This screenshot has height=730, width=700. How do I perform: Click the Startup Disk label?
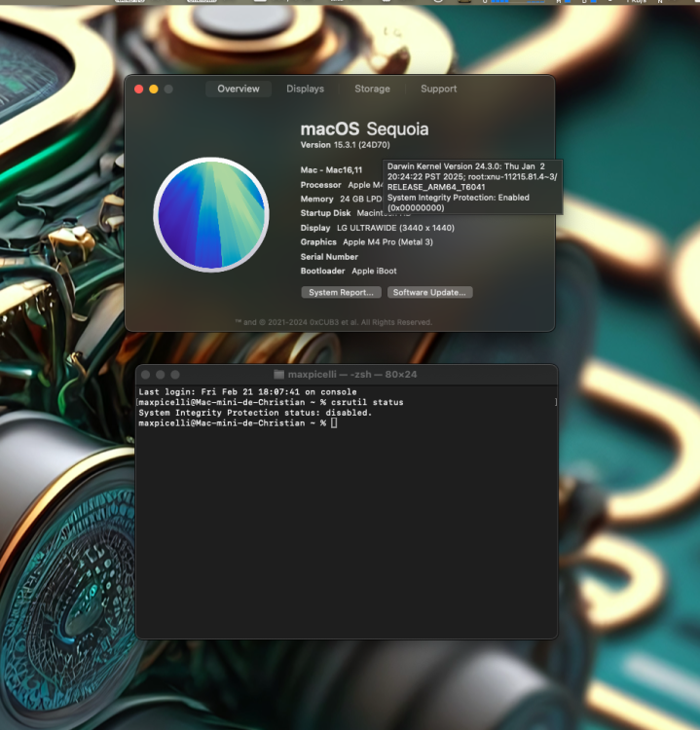tap(325, 213)
